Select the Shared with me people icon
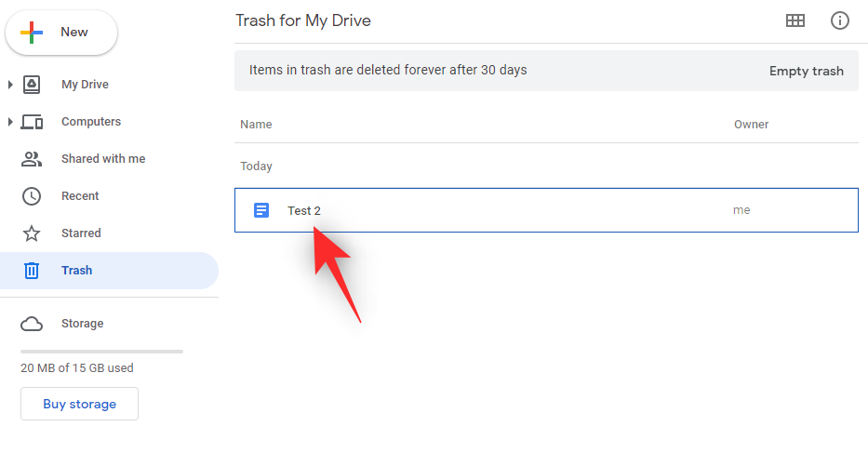The height and width of the screenshot is (453, 868). pyautogui.click(x=32, y=159)
